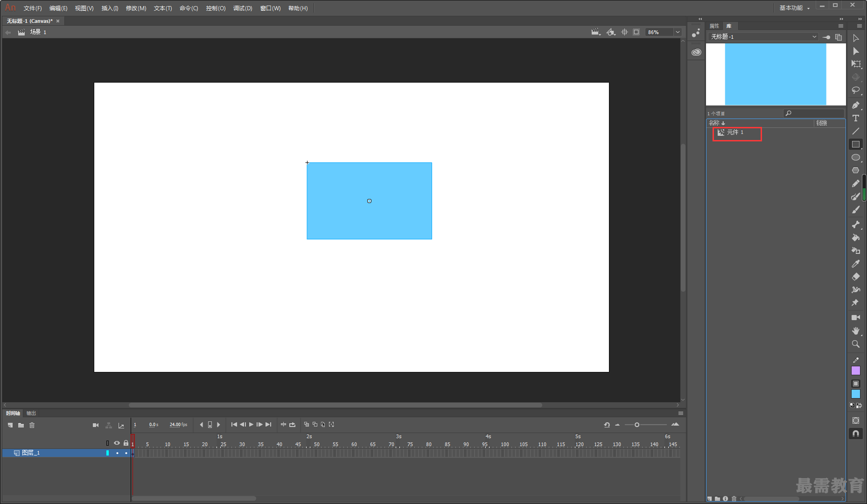The width and height of the screenshot is (867, 504).
Task: Select the Line tool
Action: coord(856,131)
